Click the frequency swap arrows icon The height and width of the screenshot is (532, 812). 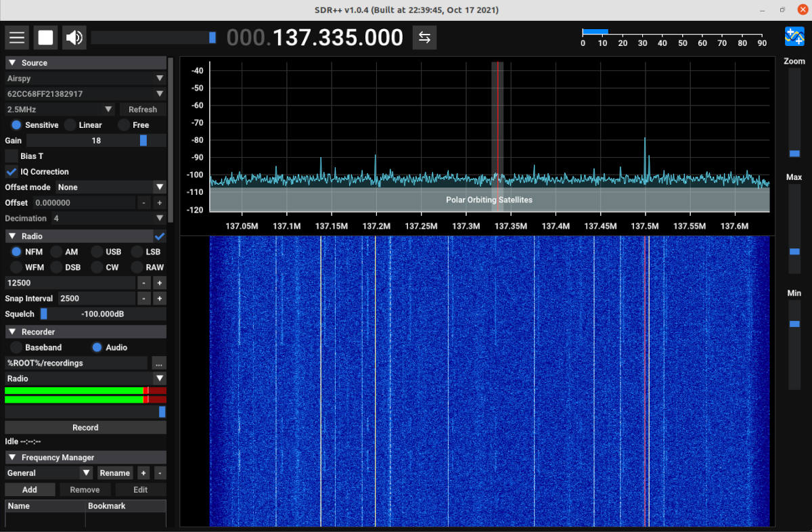coord(424,38)
